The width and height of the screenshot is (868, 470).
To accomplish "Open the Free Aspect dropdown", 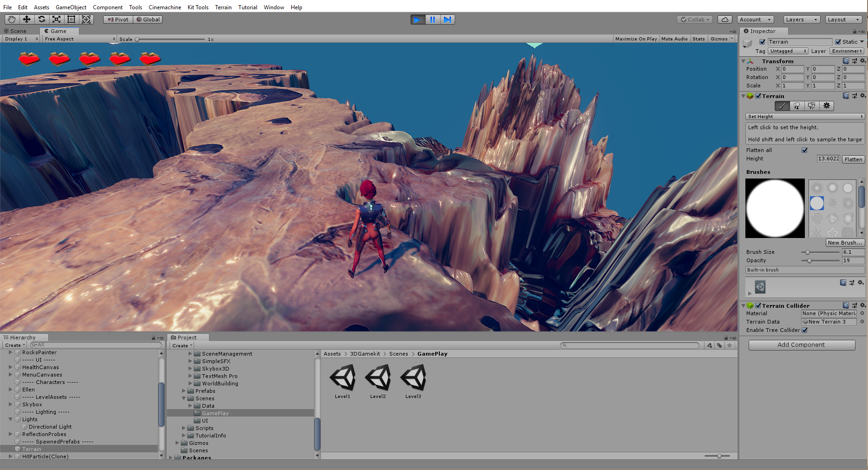I will pos(80,39).
